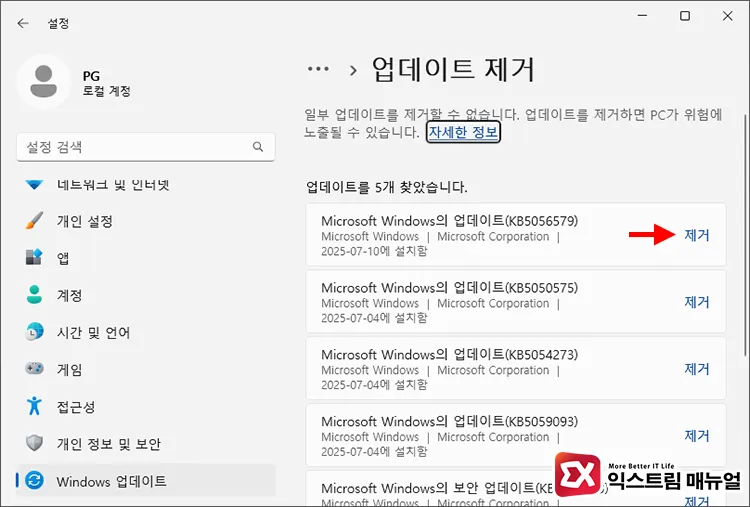The image size is (750, 507).
Task: Focus the 설정 검색 search field
Action: [146, 147]
